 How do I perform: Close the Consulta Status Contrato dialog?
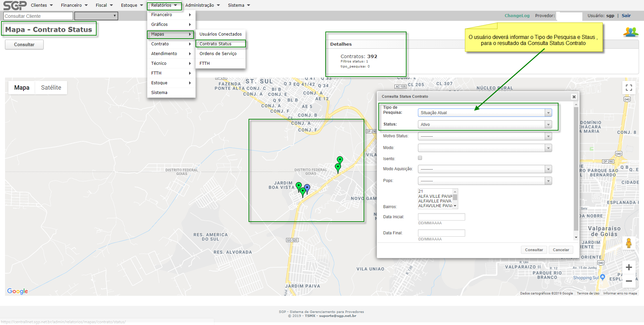(574, 97)
